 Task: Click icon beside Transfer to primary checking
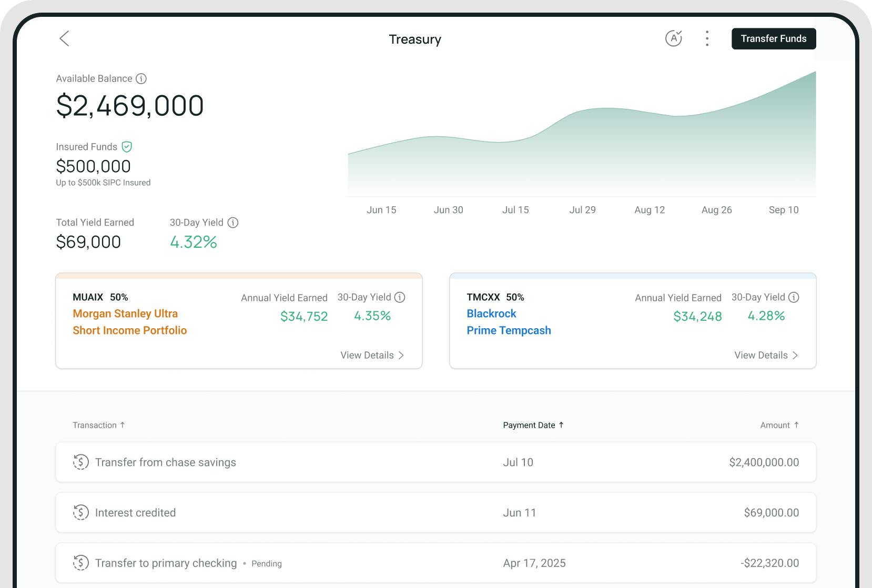tap(80, 563)
